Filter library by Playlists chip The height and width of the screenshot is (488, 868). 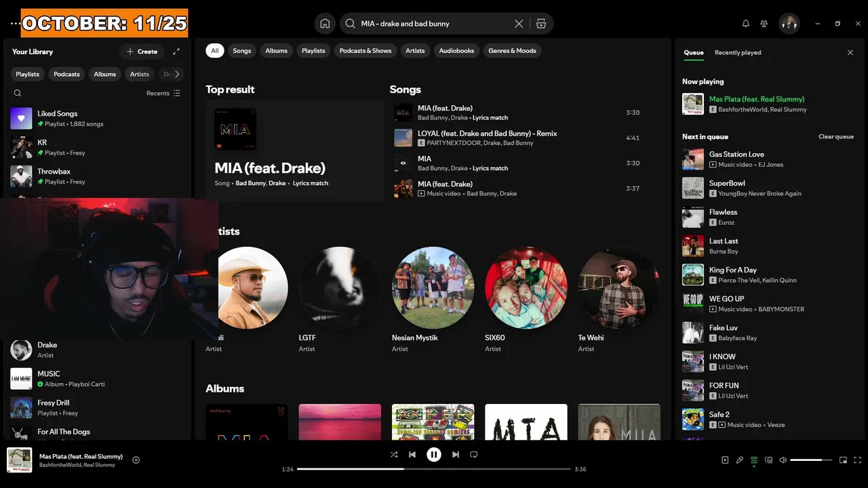28,75
